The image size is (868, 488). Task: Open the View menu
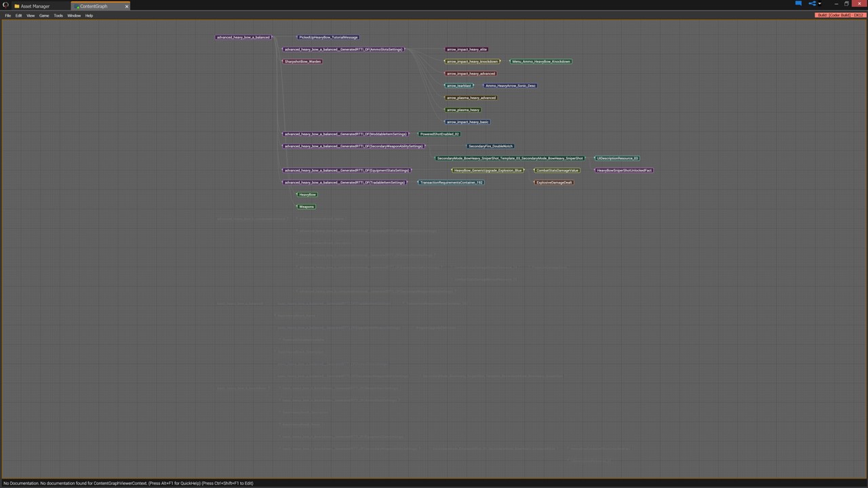click(x=31, y=16)
